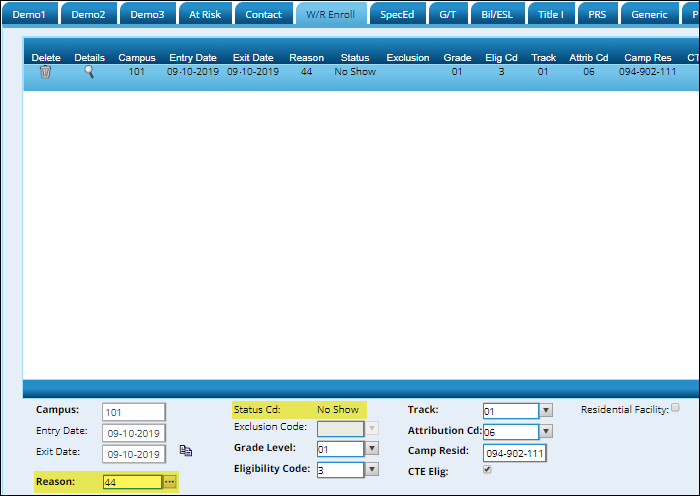Image resolution: width=700 pixels, height=496 pixels.
Task: Open the PRS tab
Action: pos(597,14)
